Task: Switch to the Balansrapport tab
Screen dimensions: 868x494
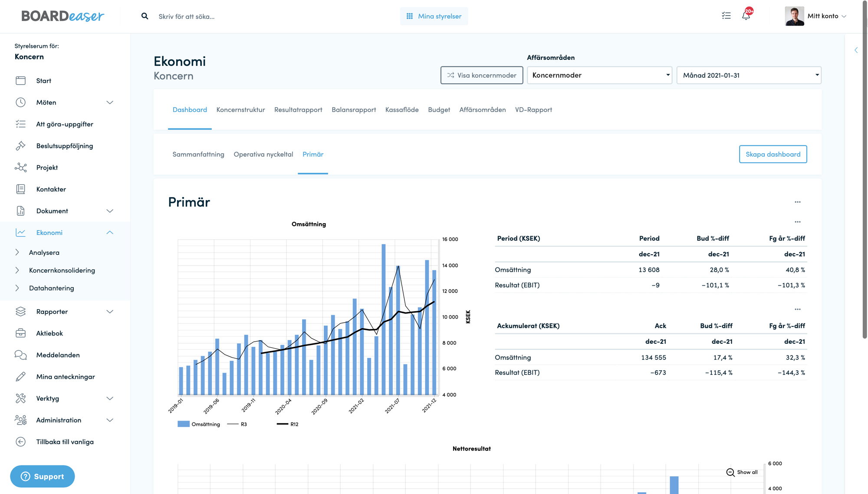Action: pos(354,110)
